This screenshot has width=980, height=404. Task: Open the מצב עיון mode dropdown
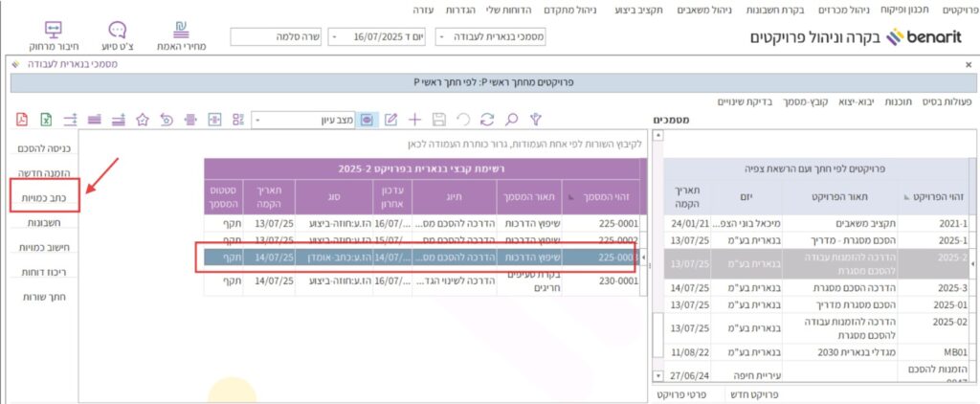click(x=258, y=120)
